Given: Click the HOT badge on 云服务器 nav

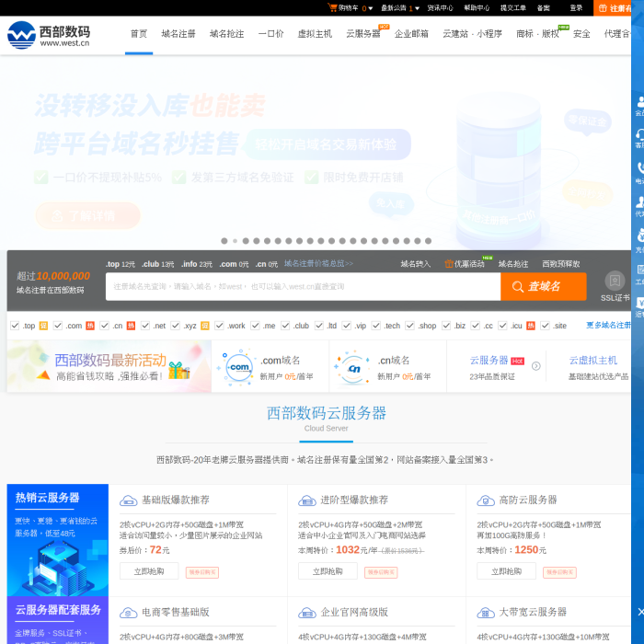Looking at the screenshot, I should (384, 27).
